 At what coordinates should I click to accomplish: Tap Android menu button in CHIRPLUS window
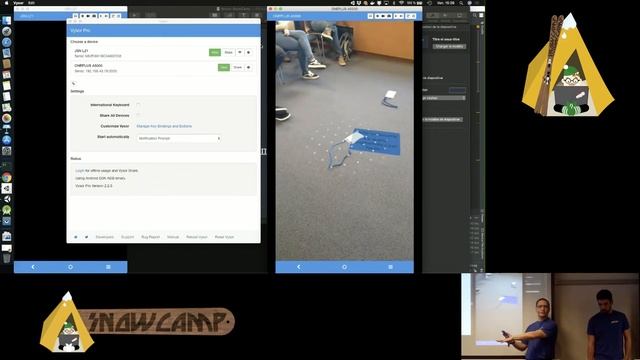(x=391, y=267)
